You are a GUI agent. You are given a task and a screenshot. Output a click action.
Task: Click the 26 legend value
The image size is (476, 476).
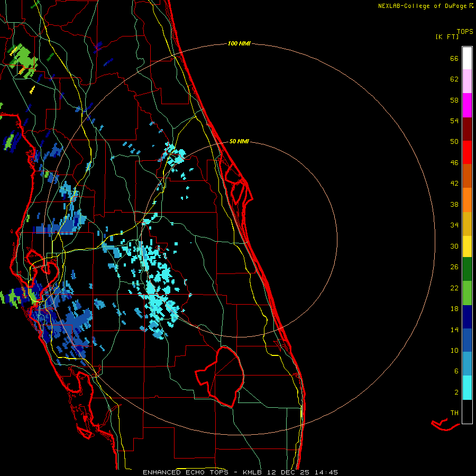454,267
